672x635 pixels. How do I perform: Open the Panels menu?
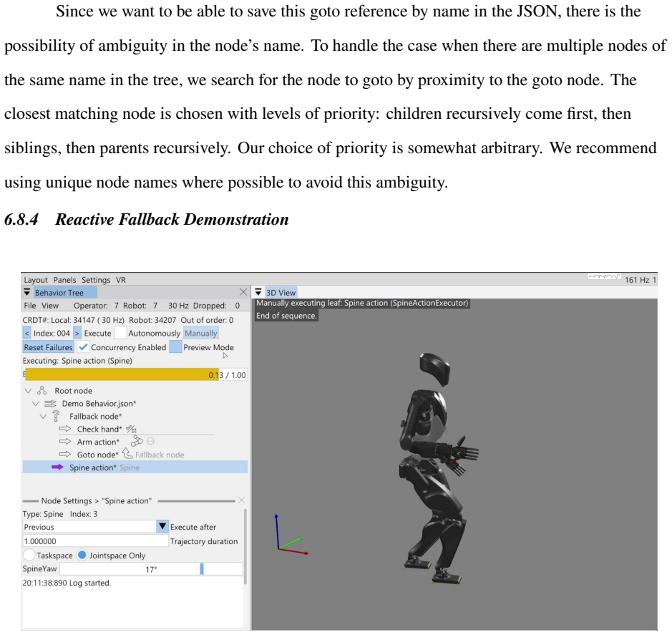64,280
